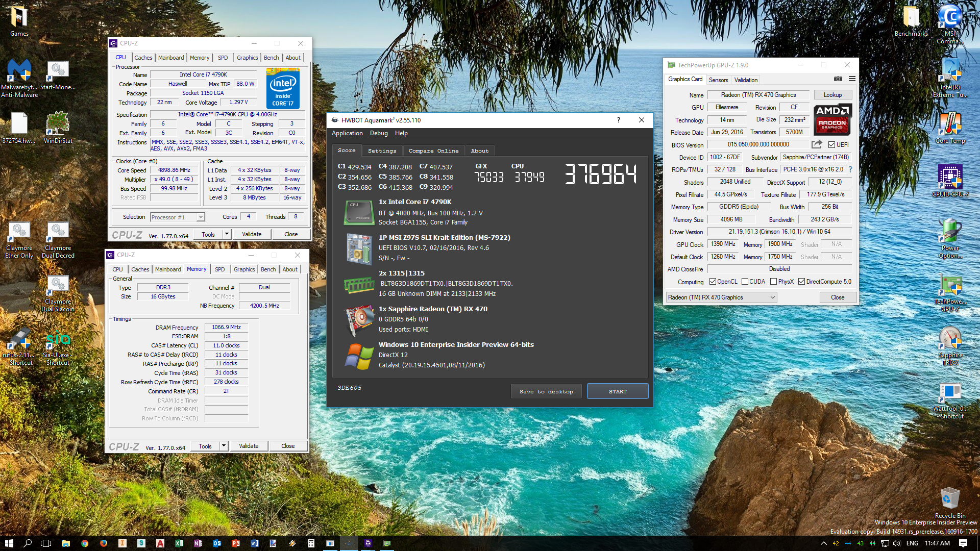Open Claymore Dual Decred shortcut
Viewport: 980px width, 551px height.
coord(58,240)
